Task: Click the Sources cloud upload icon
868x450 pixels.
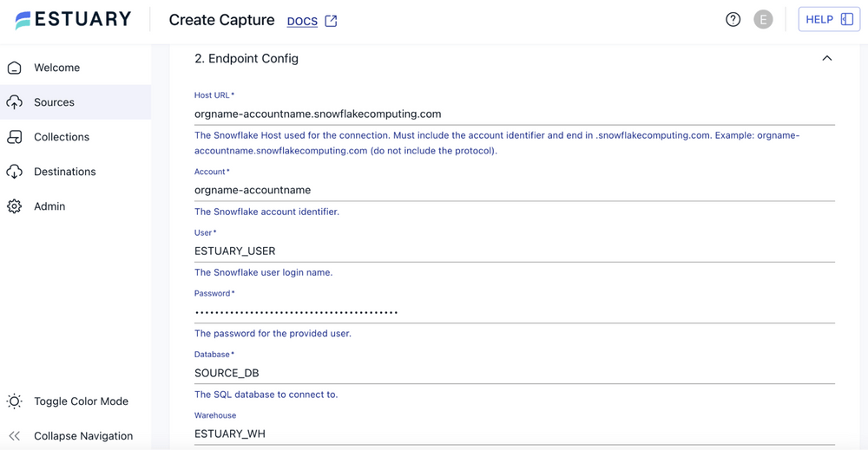Action: (15, 102)
